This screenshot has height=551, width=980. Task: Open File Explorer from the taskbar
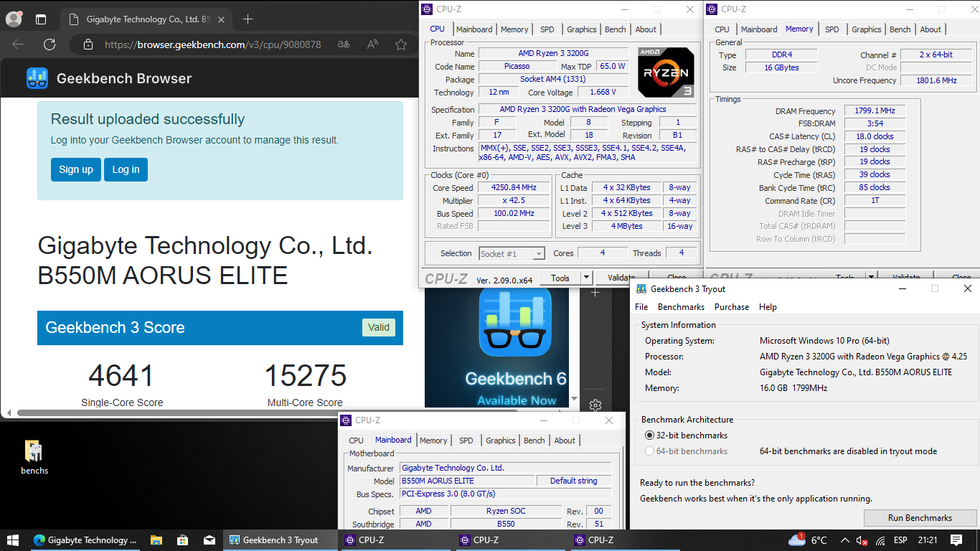156,540
